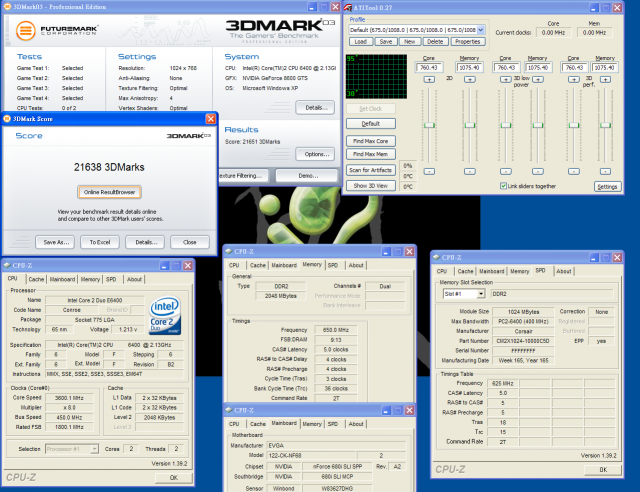Click Default clocks button in ATITool
The width and height of the screenshot is (640, 492).
[x=371, y=124]
